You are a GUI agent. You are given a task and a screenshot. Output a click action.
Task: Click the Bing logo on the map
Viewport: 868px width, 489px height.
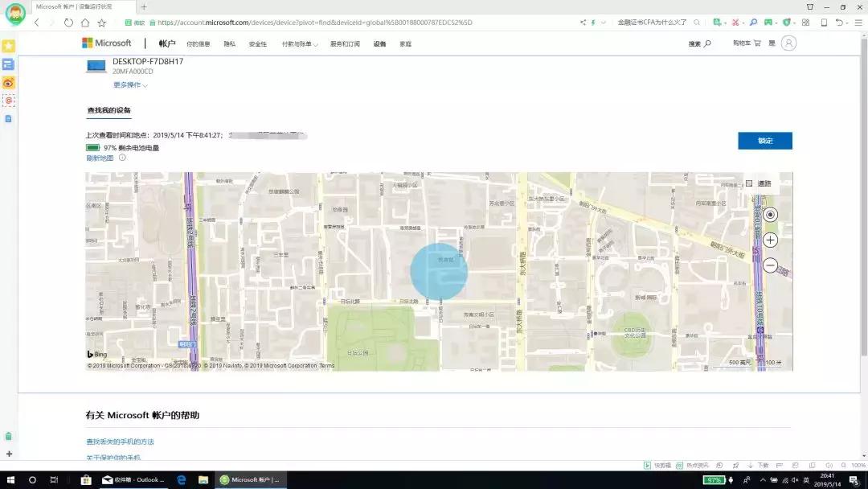96,354
